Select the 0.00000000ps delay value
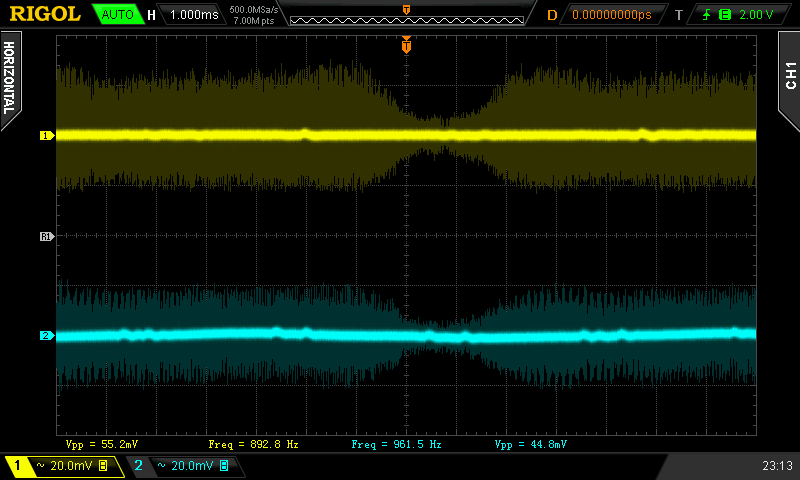Screen dimensions: 800x480 click(x=612, y=15)
